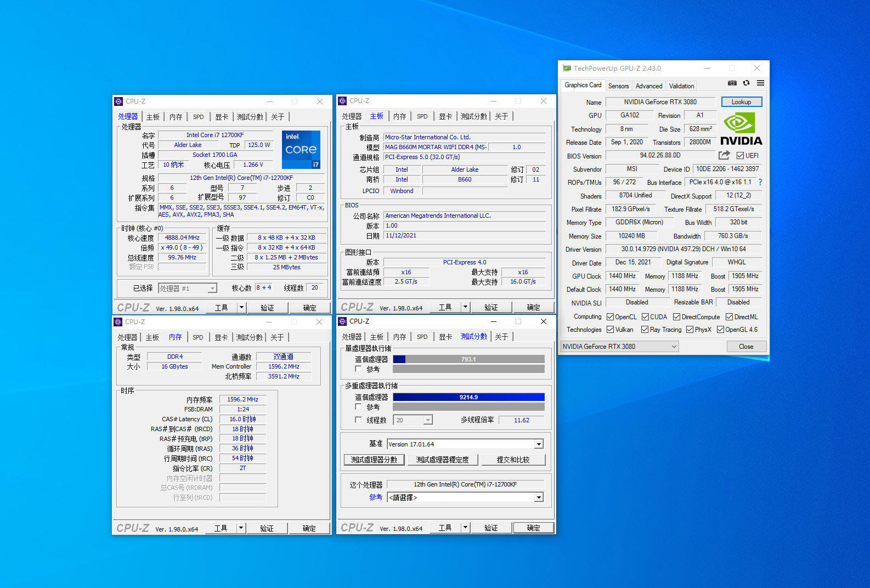Open 工具 dropdown arrow in memory window
The width and height of the screenshot is (870, 588).
pos(241,528)
